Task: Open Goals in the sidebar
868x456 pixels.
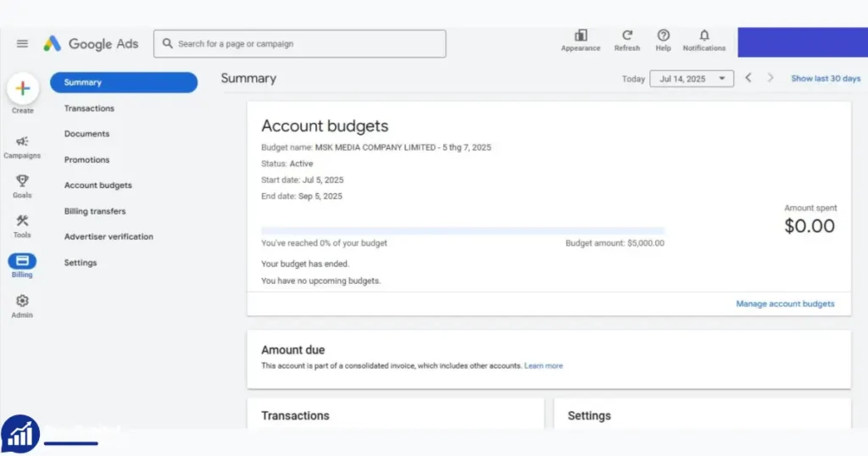Action: (x=22, y=186)
